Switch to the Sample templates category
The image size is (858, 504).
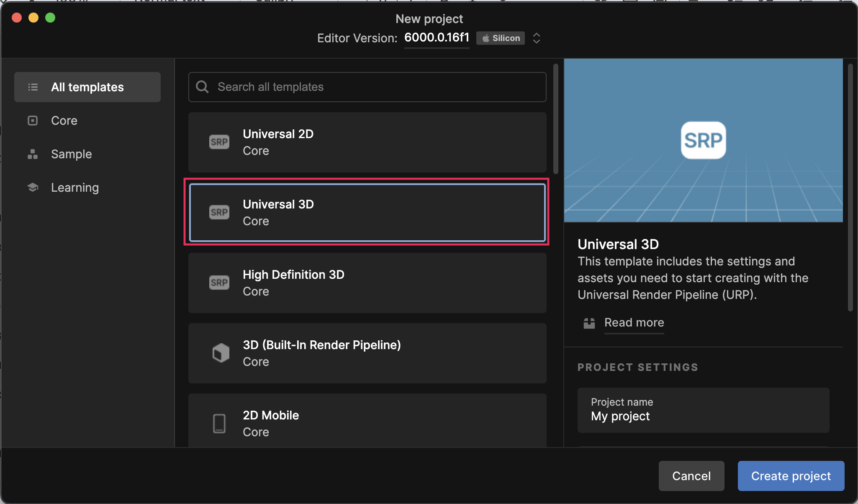click(x=71, y=154)
